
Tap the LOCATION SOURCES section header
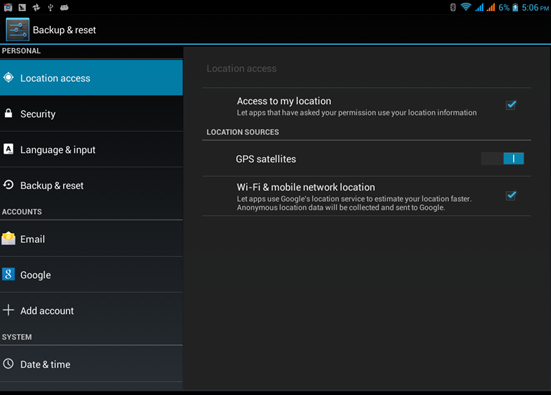coord(243,132)
